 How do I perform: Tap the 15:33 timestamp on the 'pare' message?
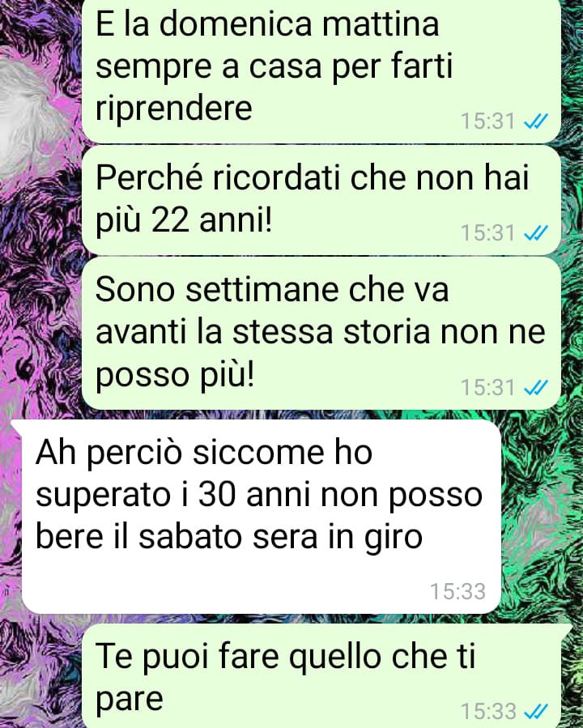[x=487, y=711]
